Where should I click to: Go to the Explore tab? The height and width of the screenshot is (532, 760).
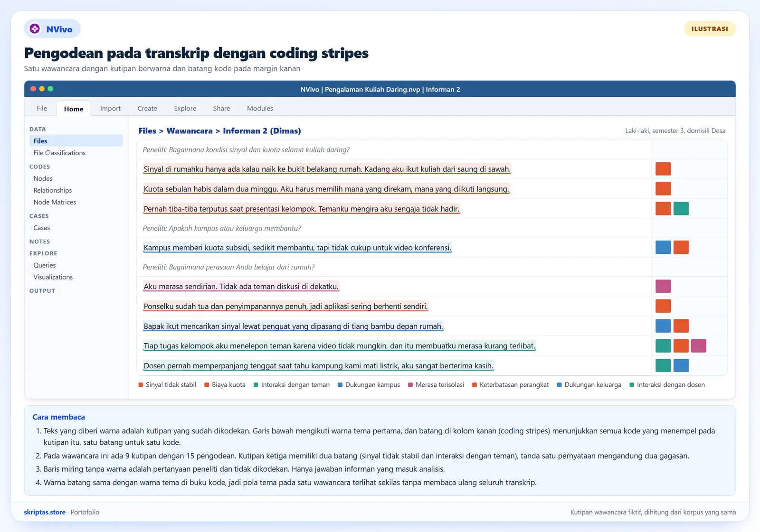coord(185,108)
